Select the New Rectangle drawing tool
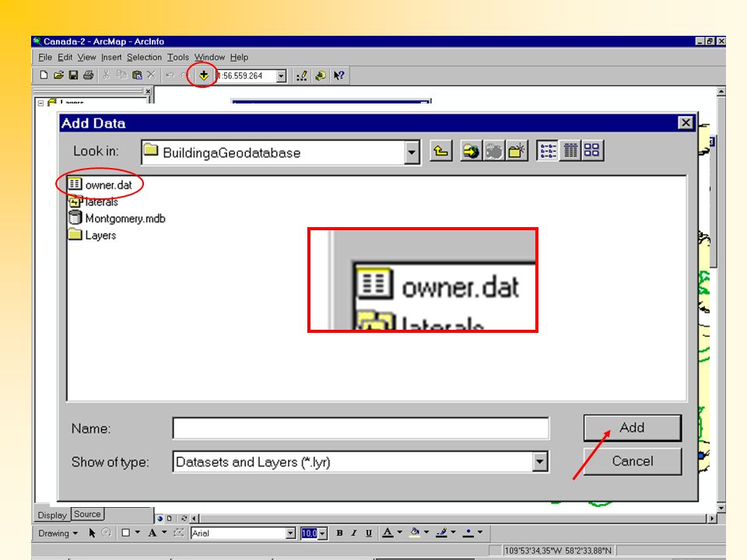 pyautogui.click(x=126, y=533)
